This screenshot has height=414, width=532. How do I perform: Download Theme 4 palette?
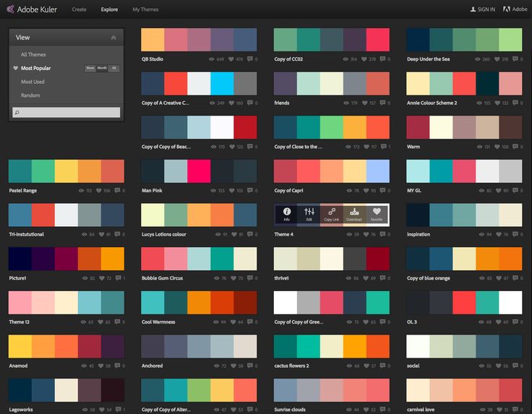click(354, 215)
